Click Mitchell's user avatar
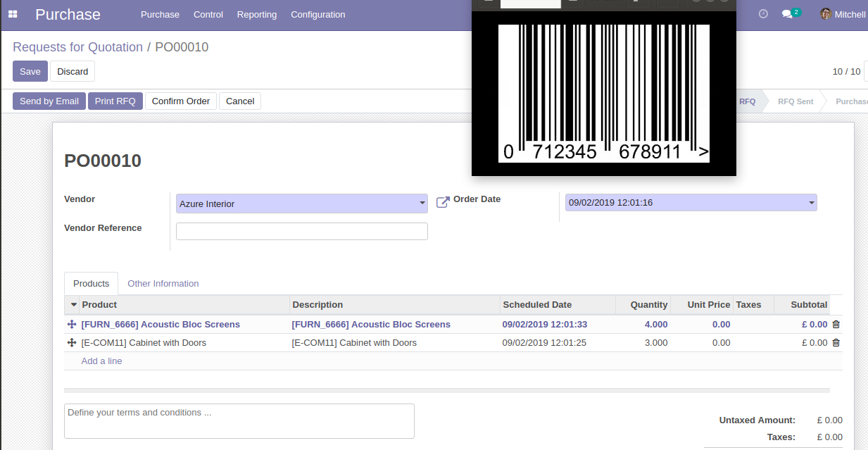 pos(826,14)
